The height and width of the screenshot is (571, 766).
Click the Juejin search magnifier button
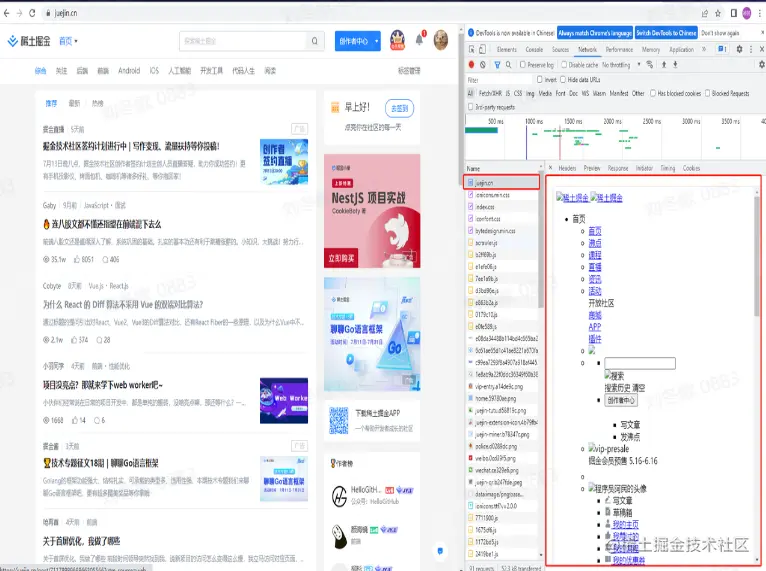[315, 41]
